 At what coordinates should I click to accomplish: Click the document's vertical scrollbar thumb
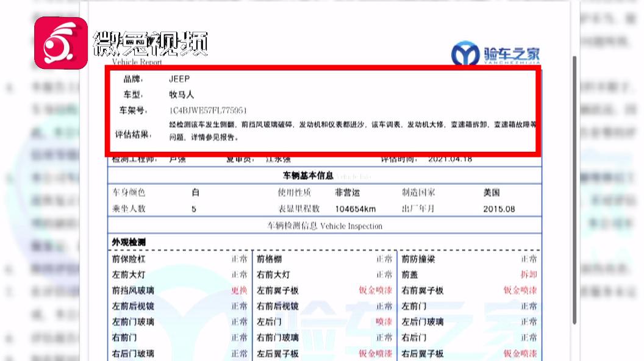[x=574, y=190]
